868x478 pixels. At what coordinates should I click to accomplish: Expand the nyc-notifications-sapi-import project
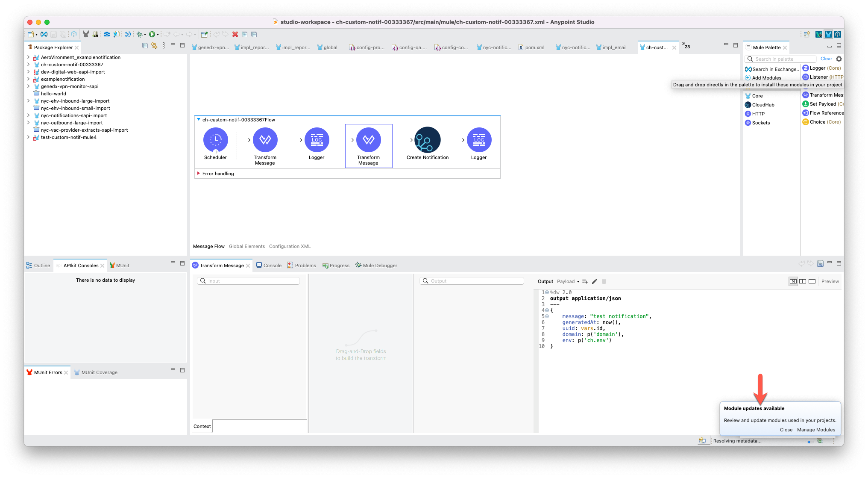coord(28,115)
